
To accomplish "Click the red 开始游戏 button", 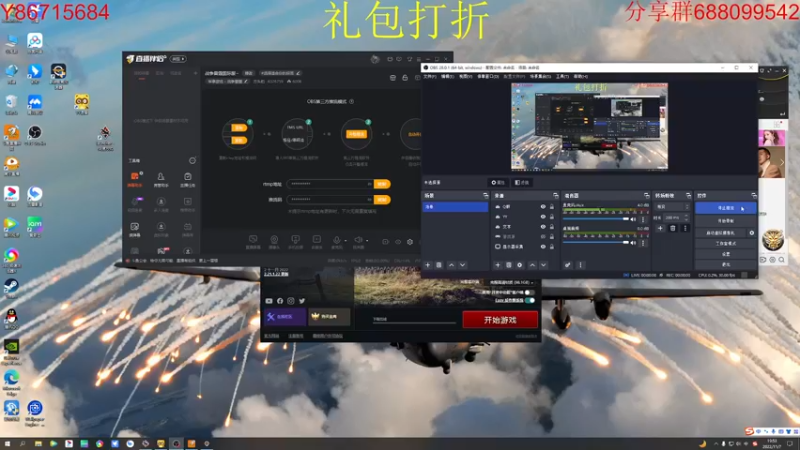I will pos(500,320).
